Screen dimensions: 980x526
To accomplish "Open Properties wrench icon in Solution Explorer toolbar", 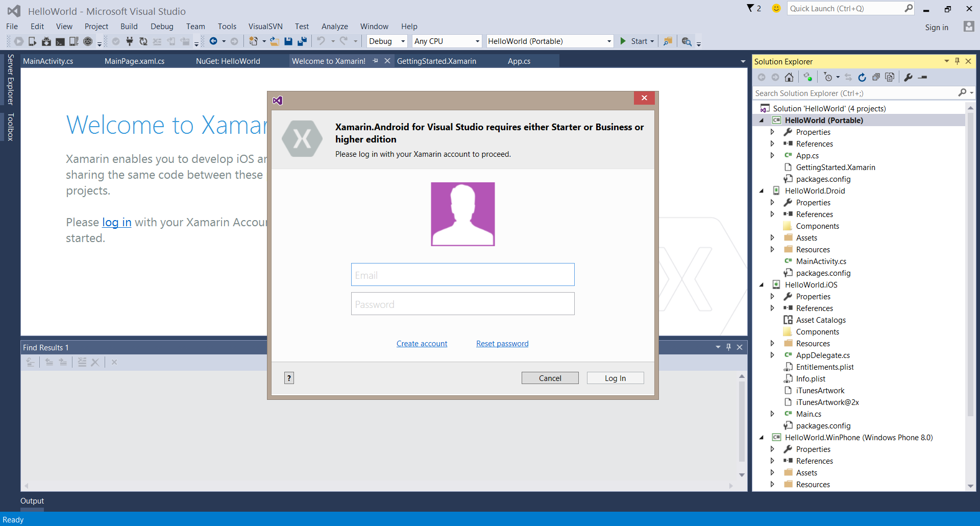I will tap(908, 77).
